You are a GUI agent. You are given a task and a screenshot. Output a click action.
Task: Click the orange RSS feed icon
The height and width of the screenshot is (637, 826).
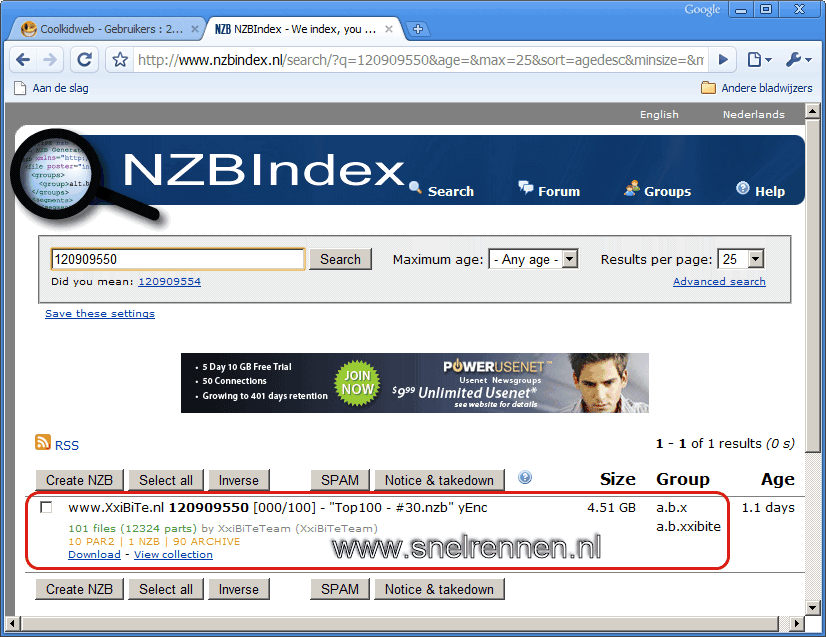[x=43, y=443]
